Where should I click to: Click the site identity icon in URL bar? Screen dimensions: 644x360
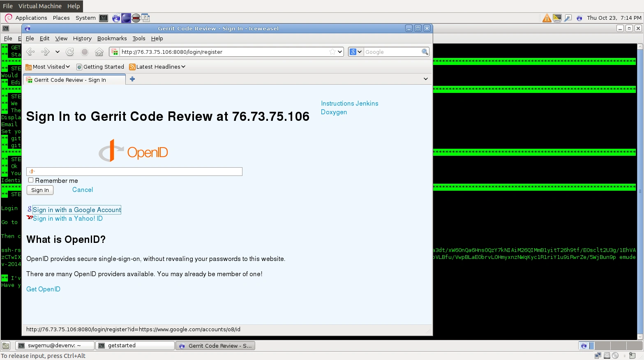[115, 52]
